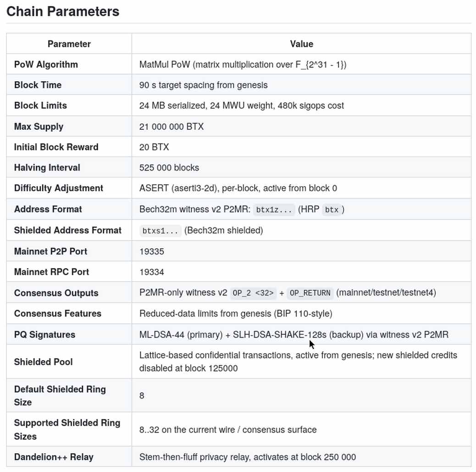This screenshot has width=476, height=472.
Task: Click the OP_RETURN code snippet
Action: 310,293
